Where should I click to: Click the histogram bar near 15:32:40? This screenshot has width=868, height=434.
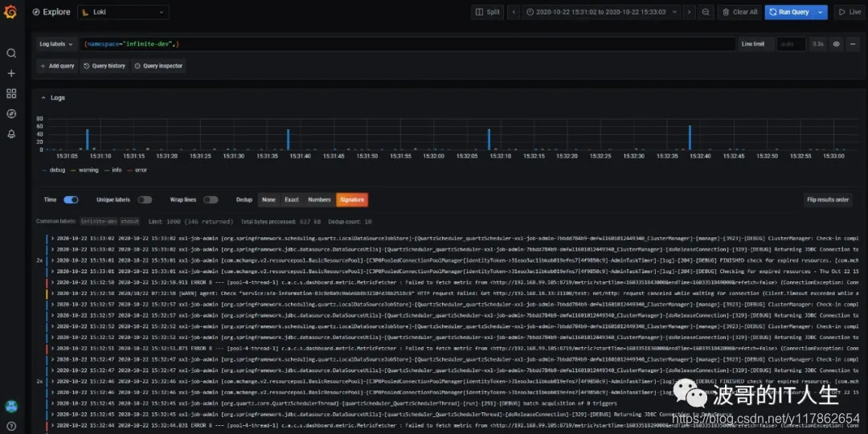(690, 137)
